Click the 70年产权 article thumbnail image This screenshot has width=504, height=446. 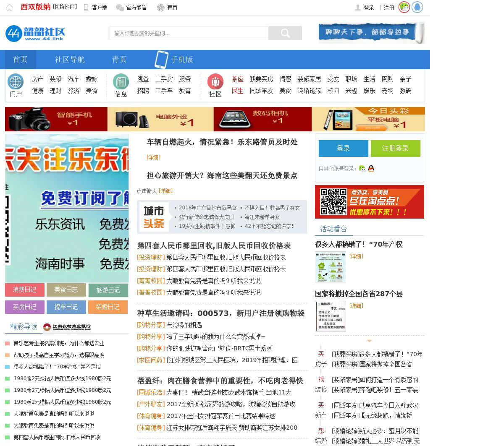[x=331, y=267]
